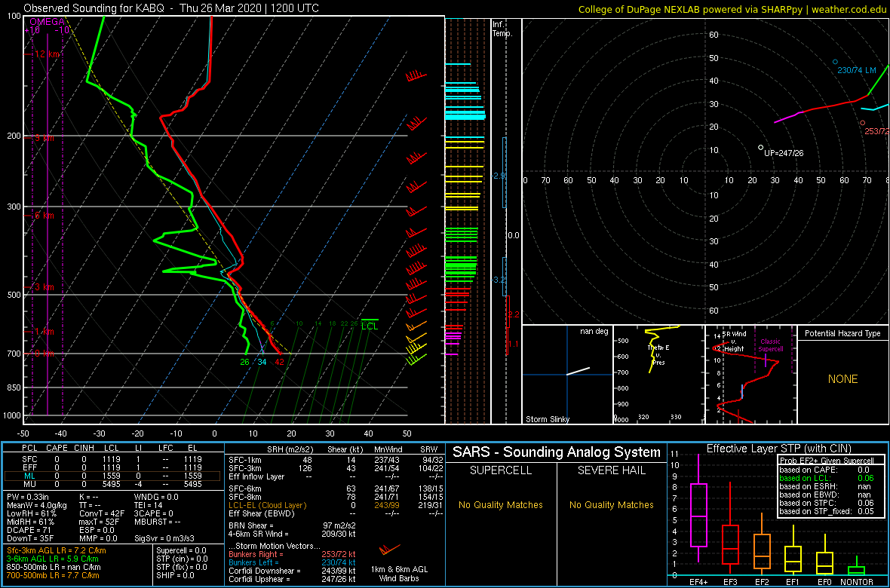This screenshot has width=890, height=588.
Task: Click the Inf. Temp. column header
Action: (x=503, y=29)
